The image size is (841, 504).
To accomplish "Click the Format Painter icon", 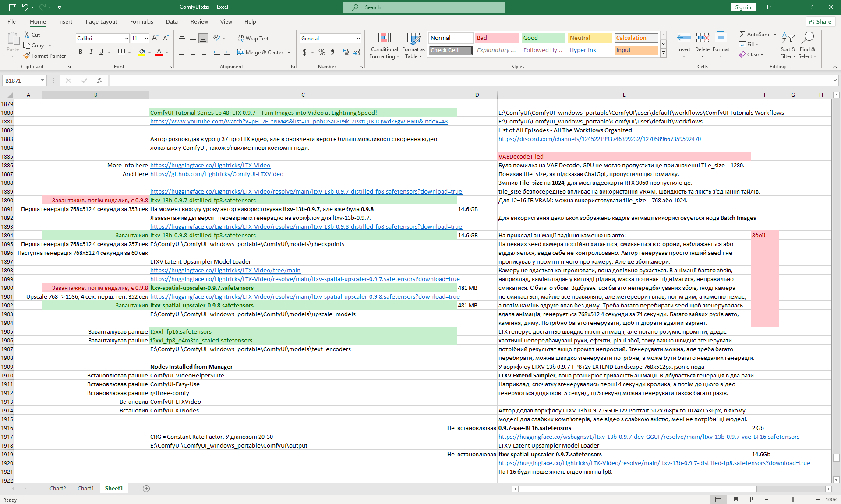I will point(27,56).
